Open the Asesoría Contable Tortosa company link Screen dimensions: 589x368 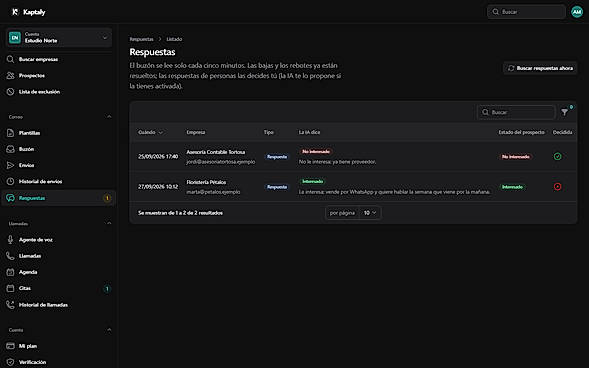click(x=216, y=152)
